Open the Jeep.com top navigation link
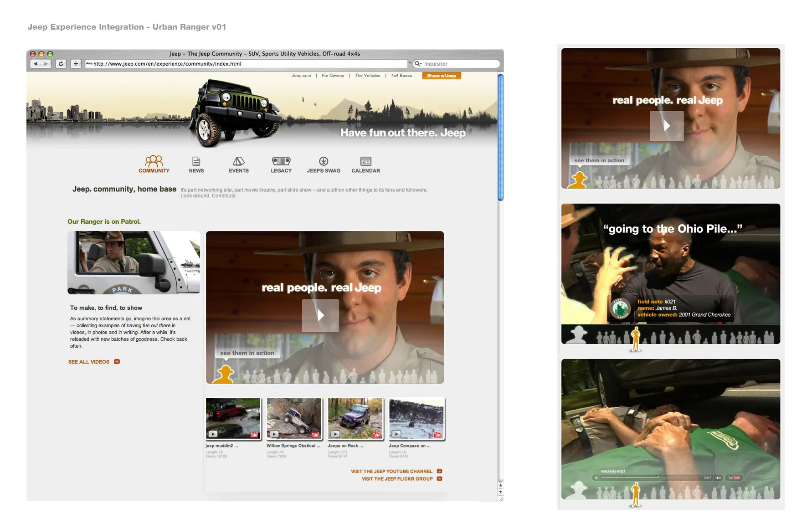Image resolution: width=812 pixels, height=524 pixels. tap(301, 76)
